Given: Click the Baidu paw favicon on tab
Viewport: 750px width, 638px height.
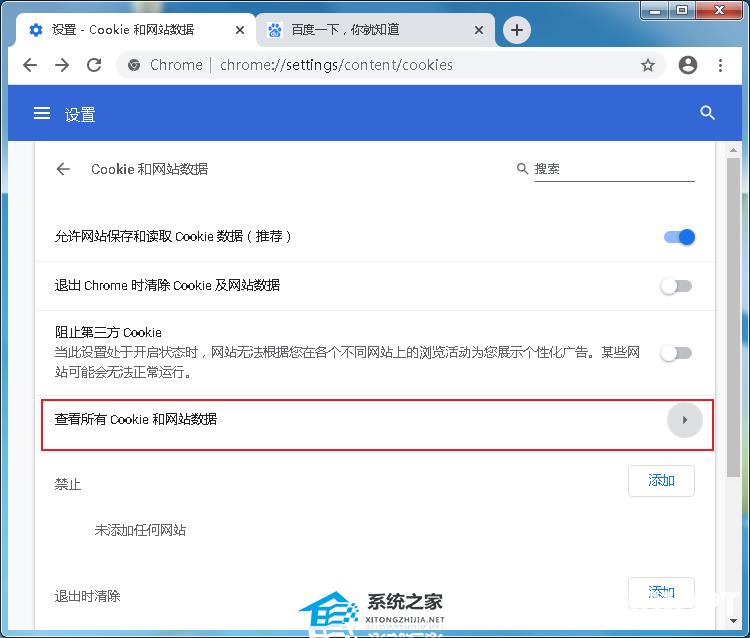Looking at the screenshot, I should pyautogui.click(x=275, y=30).
